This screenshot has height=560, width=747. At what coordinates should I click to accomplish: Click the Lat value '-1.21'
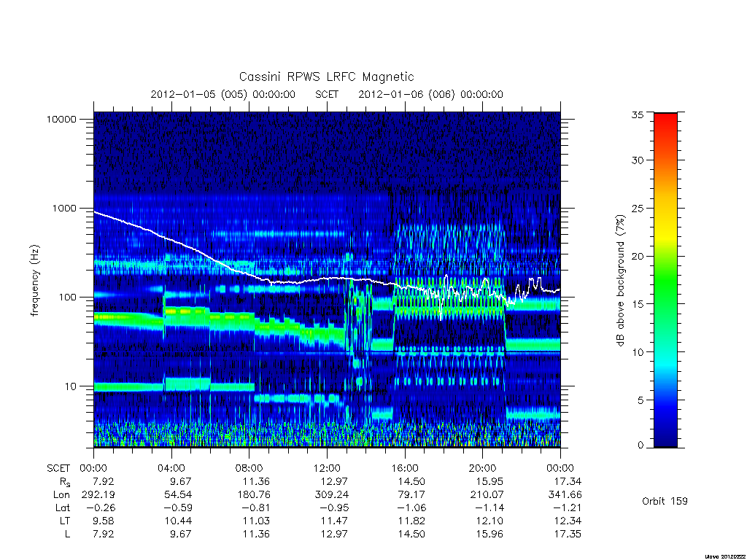coord(567,507)
